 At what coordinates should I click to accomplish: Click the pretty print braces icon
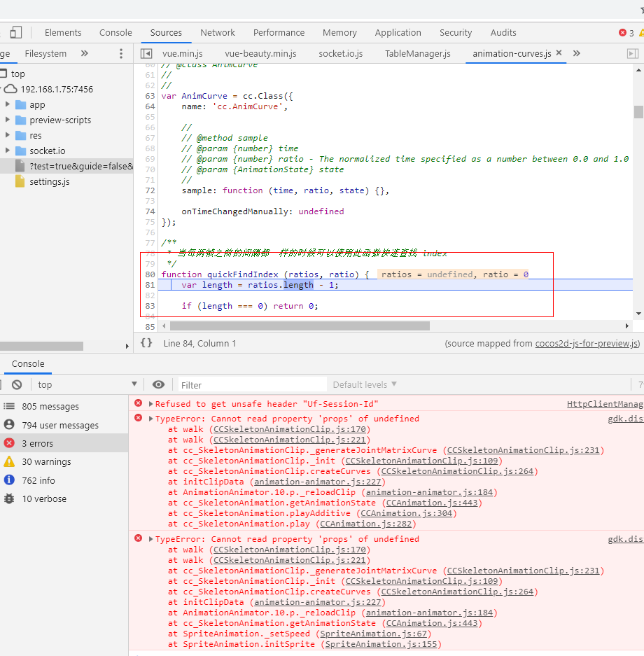(x=146, y=343)
